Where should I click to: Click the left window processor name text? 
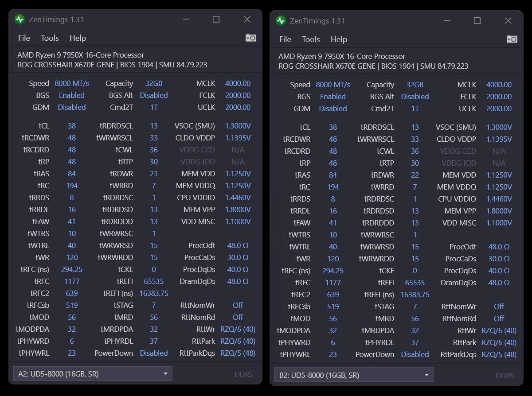click(x=81, y=55)
